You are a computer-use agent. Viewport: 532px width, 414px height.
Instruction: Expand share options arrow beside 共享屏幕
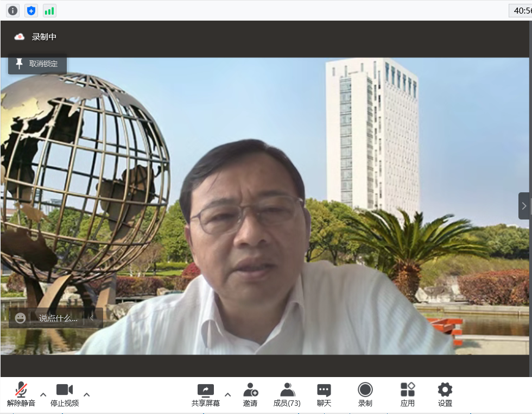point(228,394)
